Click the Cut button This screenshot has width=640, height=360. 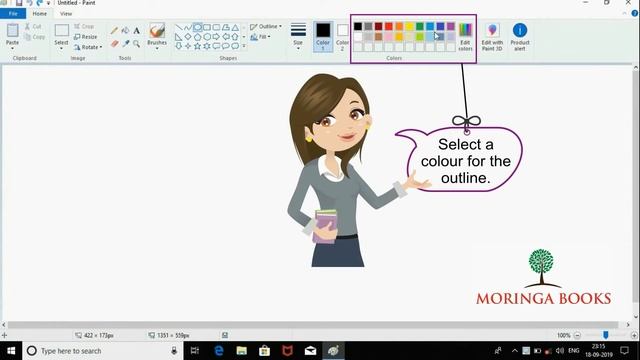(x=33, y=27)
